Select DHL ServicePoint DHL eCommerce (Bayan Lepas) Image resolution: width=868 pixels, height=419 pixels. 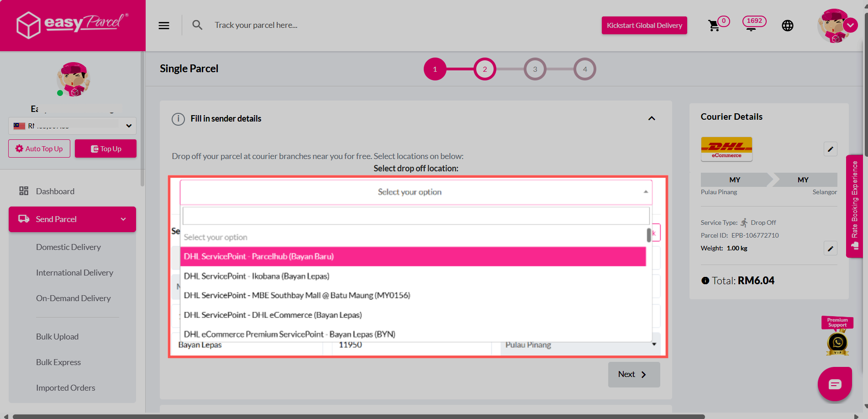[413, 315]
